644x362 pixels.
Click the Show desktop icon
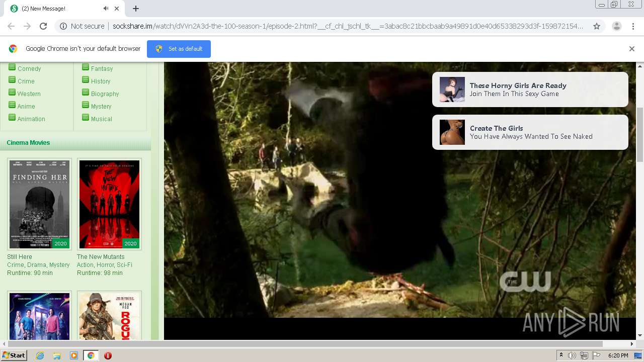click(639, 355)
